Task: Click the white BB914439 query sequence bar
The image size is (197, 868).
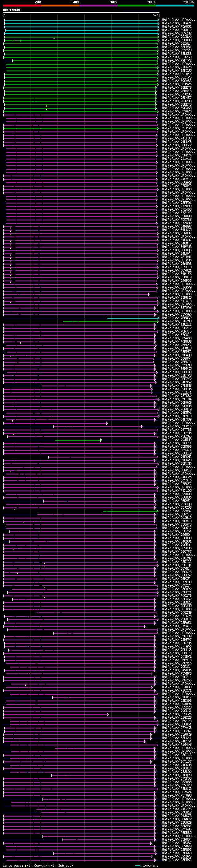Action: click(x=81, y=12)
